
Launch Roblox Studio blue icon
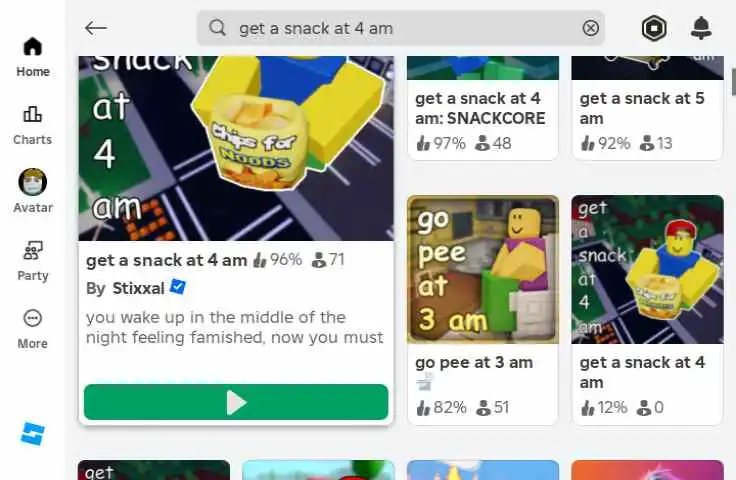33,433
